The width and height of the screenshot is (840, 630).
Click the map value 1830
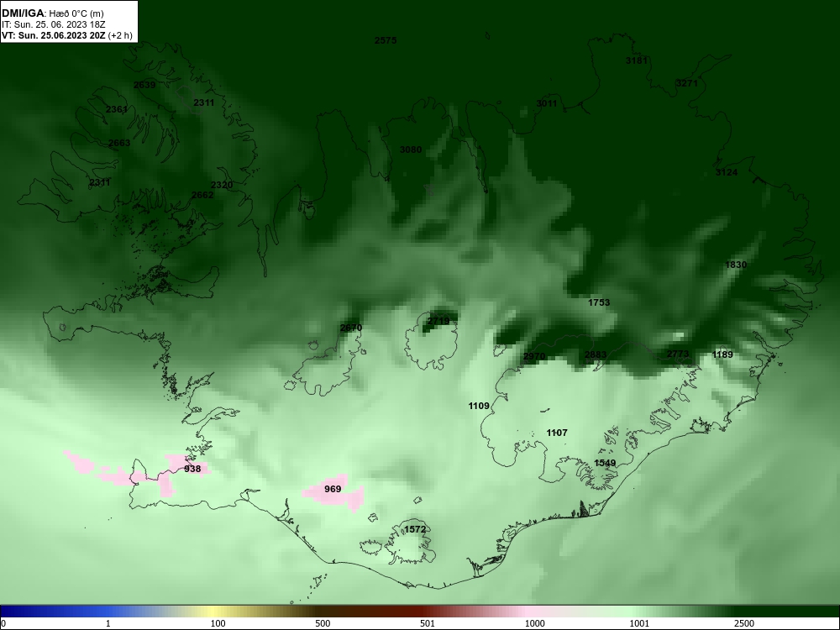(x=736, y=265)
